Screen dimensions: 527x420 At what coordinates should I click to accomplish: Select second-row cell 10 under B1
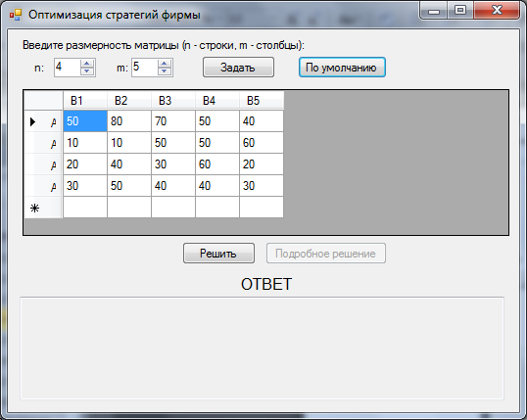pyautogui.click(x=85, y=143)
